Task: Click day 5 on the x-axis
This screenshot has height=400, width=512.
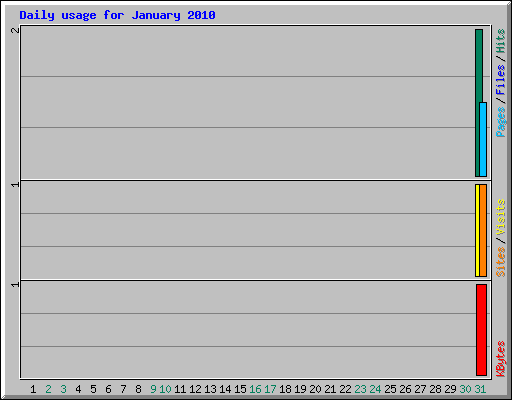Action: (93, 389)
